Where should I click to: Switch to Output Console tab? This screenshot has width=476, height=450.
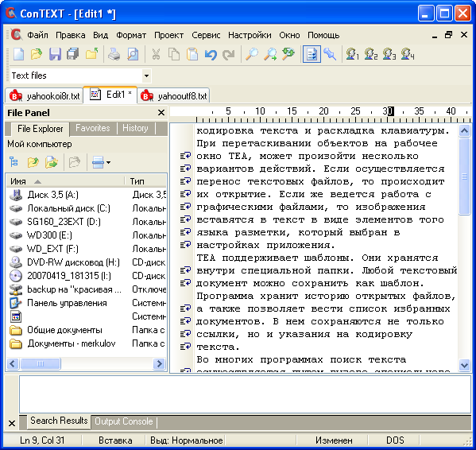pyautogui.click(x=123, y=421)
